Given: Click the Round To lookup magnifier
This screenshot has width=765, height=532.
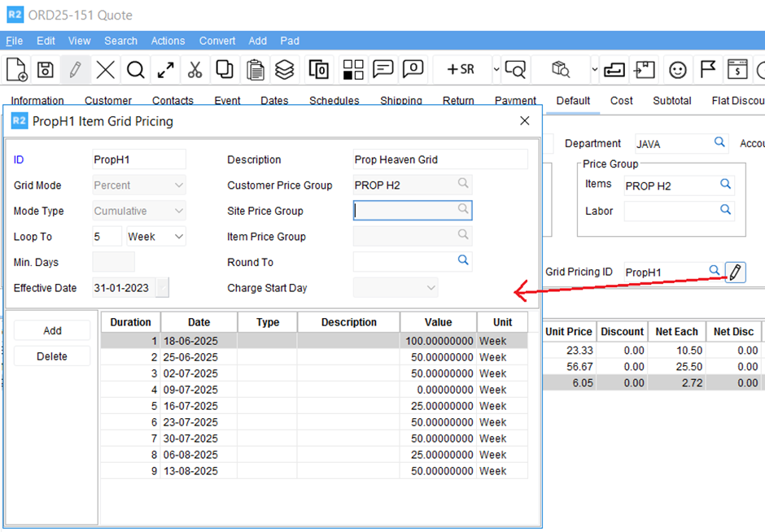Looking at the screenshot, I should (x=462, y=261).
